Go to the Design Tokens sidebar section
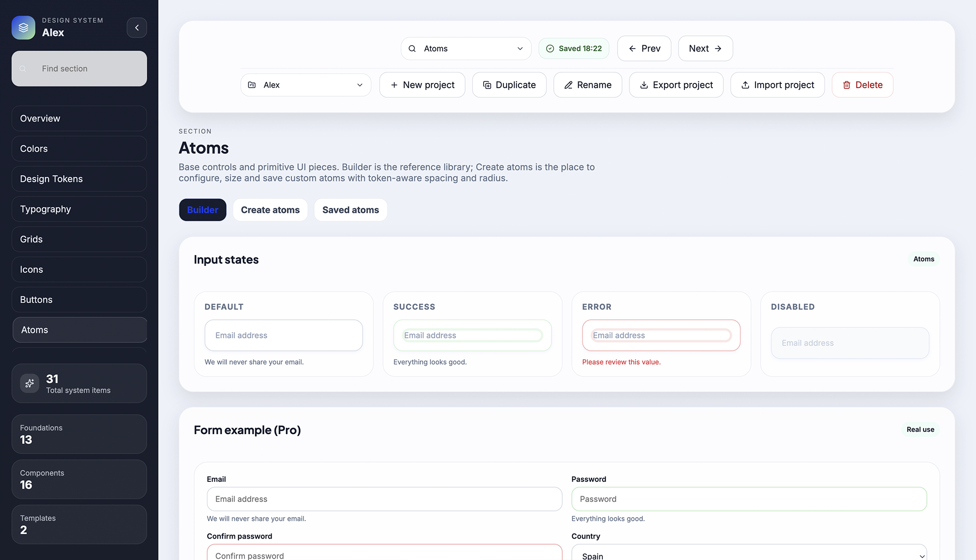Screen dimensions: 976x560 [x=79, y=179]
